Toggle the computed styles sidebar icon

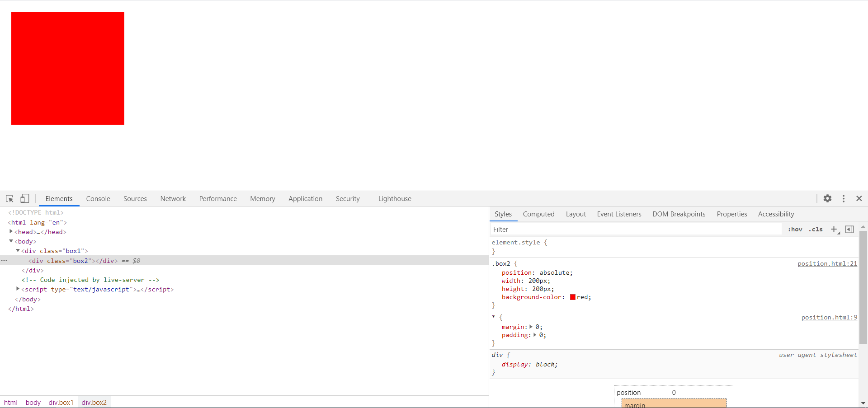pyautogui.click(x=849, y=230)
